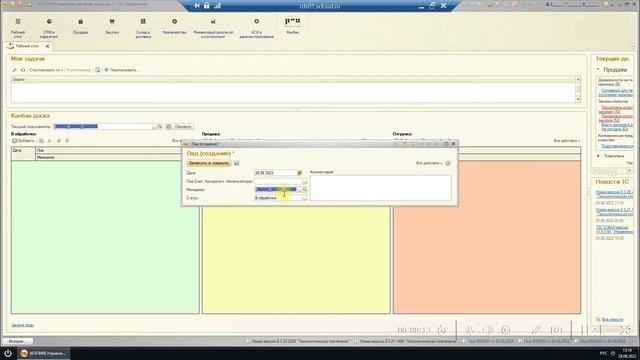Click the Windows start power icon
Screen dimensions: 640x360
pyautogui.click(x=8, y=353)
